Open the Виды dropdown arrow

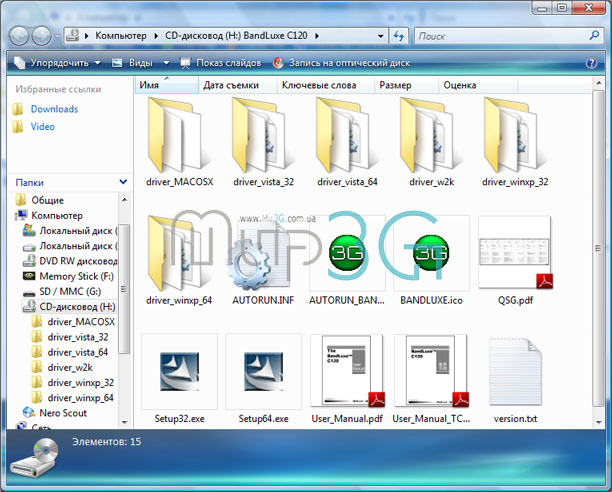click(166, 63)
